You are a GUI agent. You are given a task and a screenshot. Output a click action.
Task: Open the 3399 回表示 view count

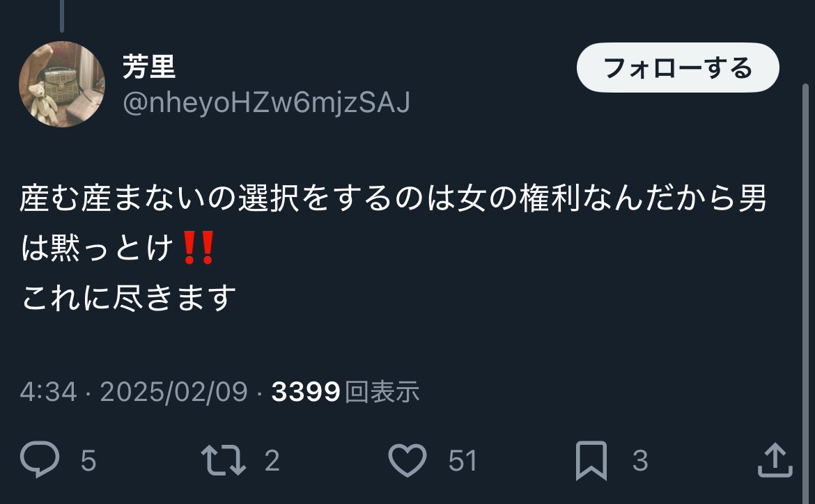pos(346,391)
